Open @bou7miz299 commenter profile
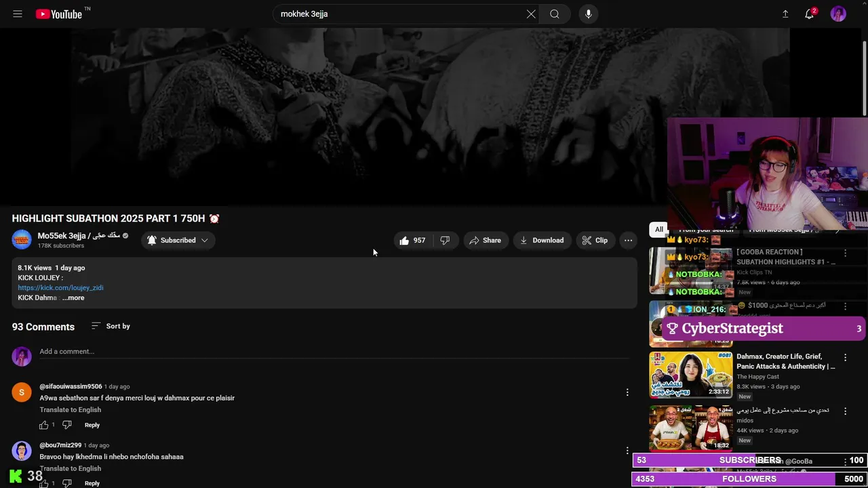This screenshot has height=488, width=868. click(x=60, y=445)
